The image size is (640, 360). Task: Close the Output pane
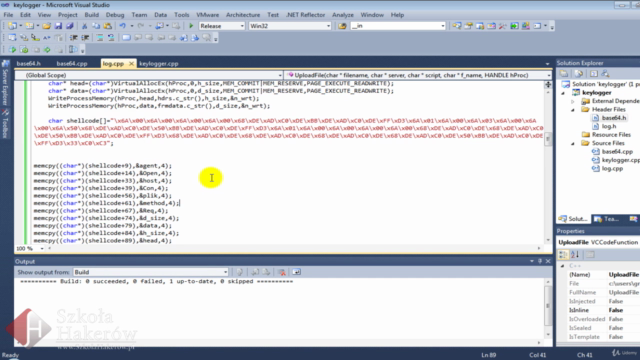pyautogui.click(x=548, y=261)
